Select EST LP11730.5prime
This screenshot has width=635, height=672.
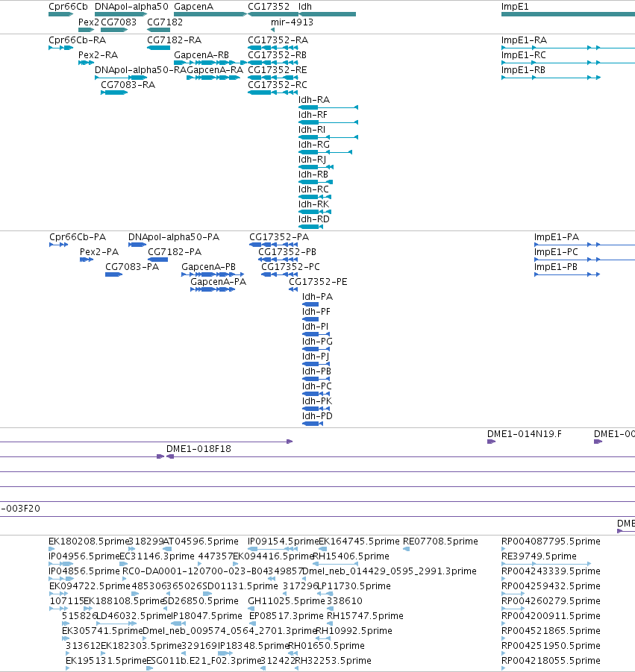point(325,594)
